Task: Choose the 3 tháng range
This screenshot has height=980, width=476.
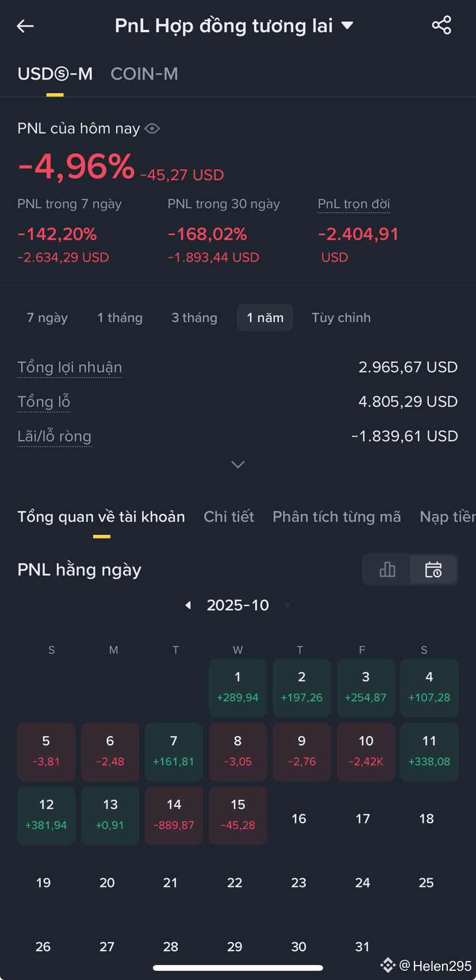Action: (194, 317)
